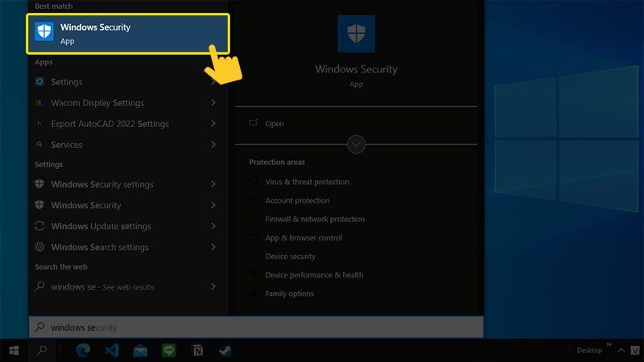
Task: Click the search box containing windows security
Action: click(x=256, y=327)
